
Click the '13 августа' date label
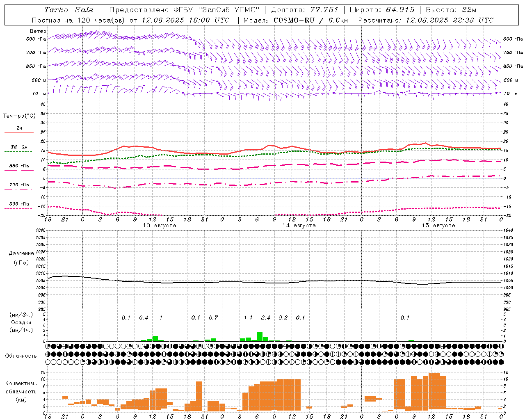(x=160, y=226)
